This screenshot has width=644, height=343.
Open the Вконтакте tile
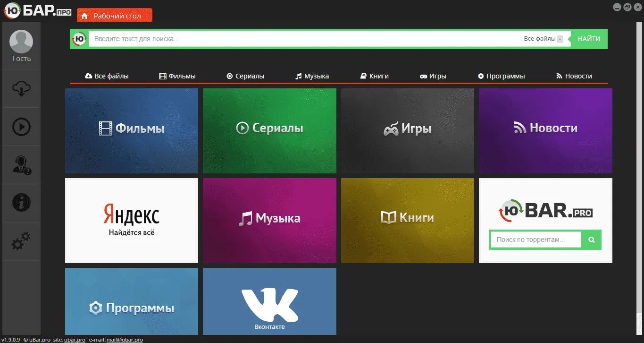269,301
